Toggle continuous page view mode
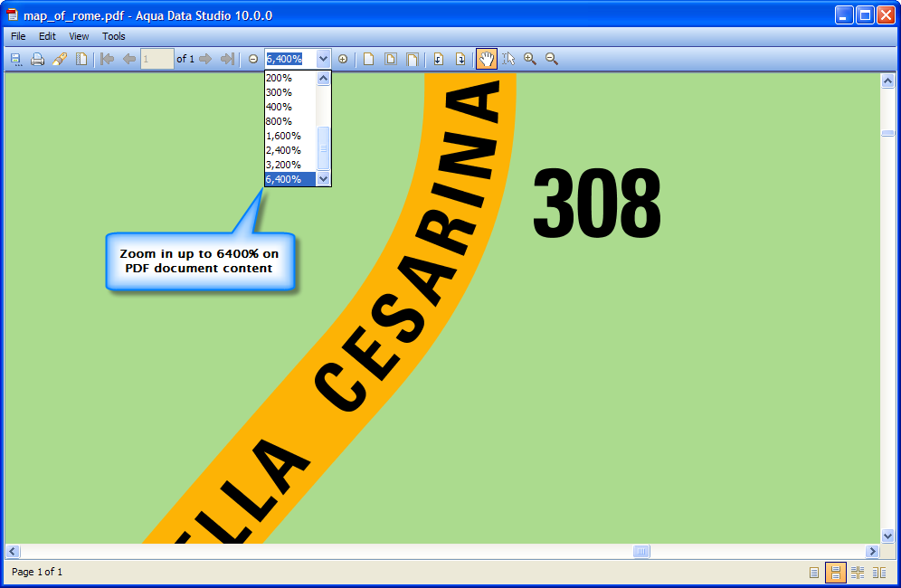 coord(836,573)
